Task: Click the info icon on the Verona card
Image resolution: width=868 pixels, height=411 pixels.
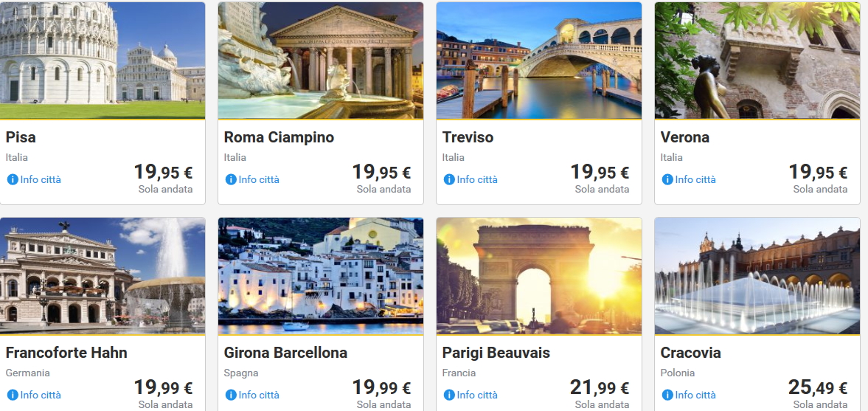Action: coord(667,179)
